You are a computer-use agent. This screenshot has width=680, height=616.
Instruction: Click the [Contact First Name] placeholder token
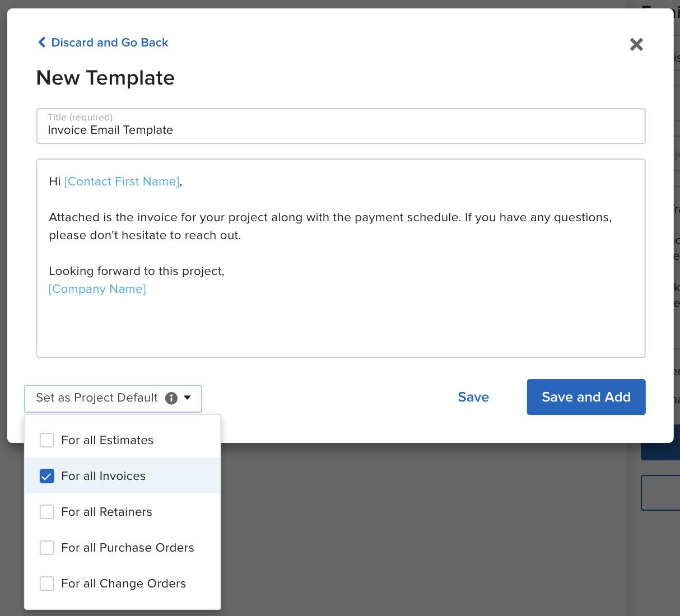click(x=121, y=181)
